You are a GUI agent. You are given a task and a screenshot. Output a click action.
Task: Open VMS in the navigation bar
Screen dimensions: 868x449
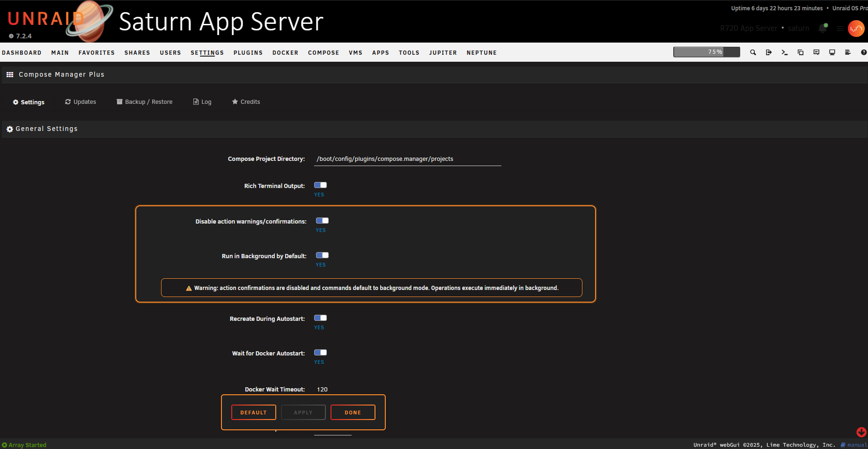(356, 53)
